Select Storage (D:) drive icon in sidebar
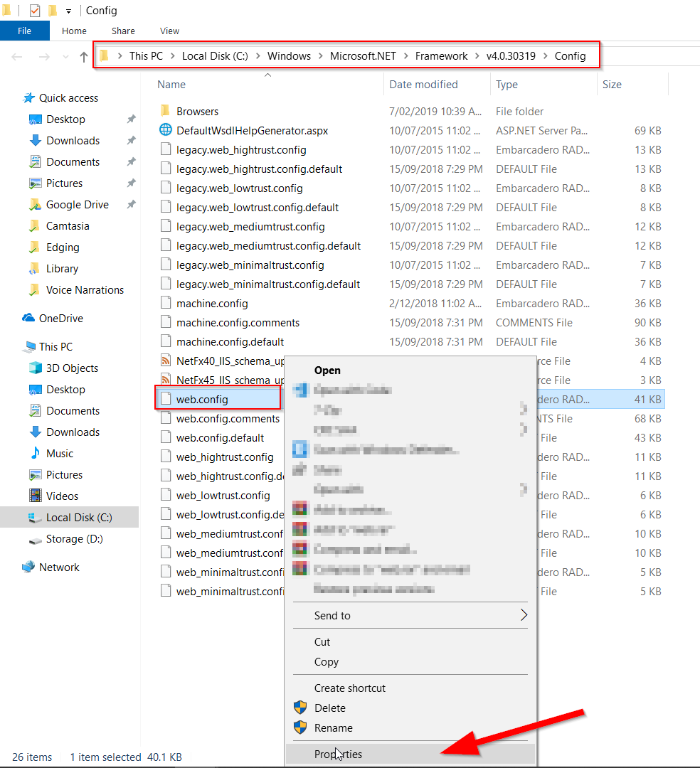 [36, 540]
